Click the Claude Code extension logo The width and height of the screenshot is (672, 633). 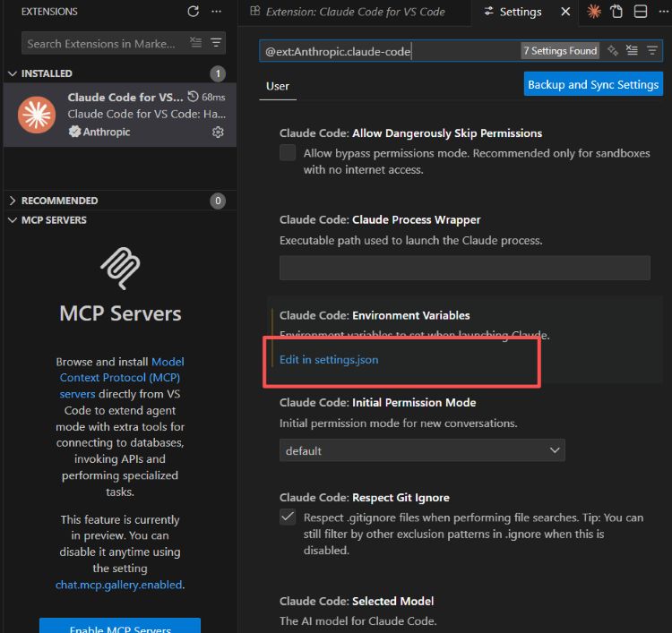point(37,115)
